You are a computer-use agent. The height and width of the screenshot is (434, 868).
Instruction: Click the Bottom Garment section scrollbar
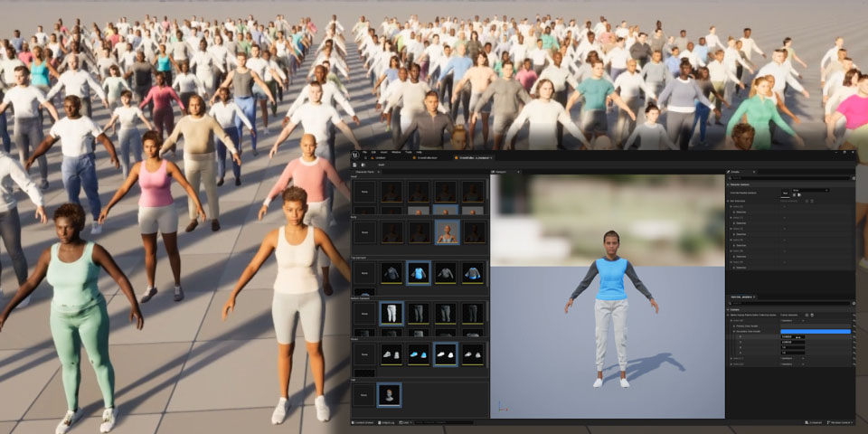487,311
